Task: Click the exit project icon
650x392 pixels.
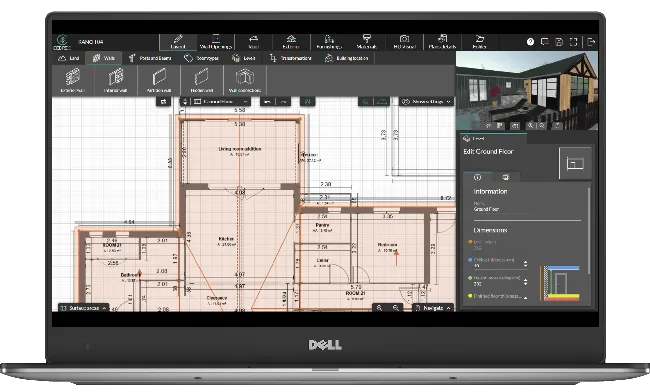Action: (591, 42)
